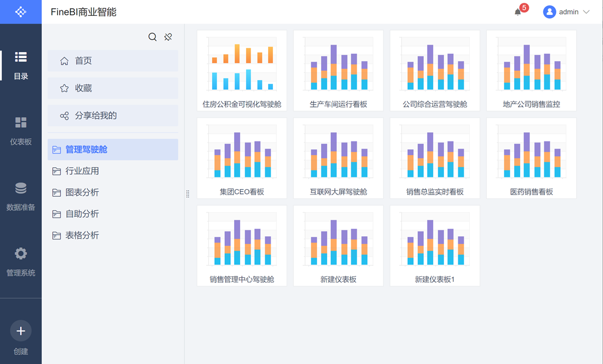Select the 管理驾驶舱 folder
Image resolution: width=603 pixels, height=364 pixels.
(86, 150)
